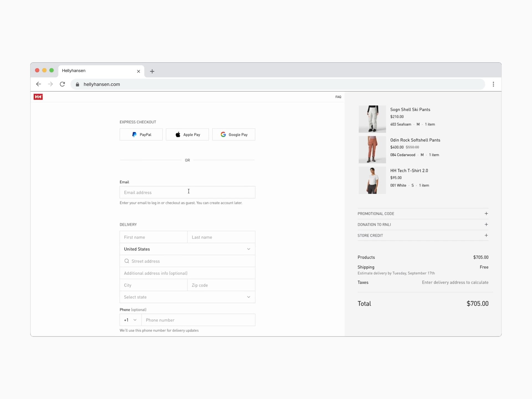Open the FAQ link

coord(338,97)
